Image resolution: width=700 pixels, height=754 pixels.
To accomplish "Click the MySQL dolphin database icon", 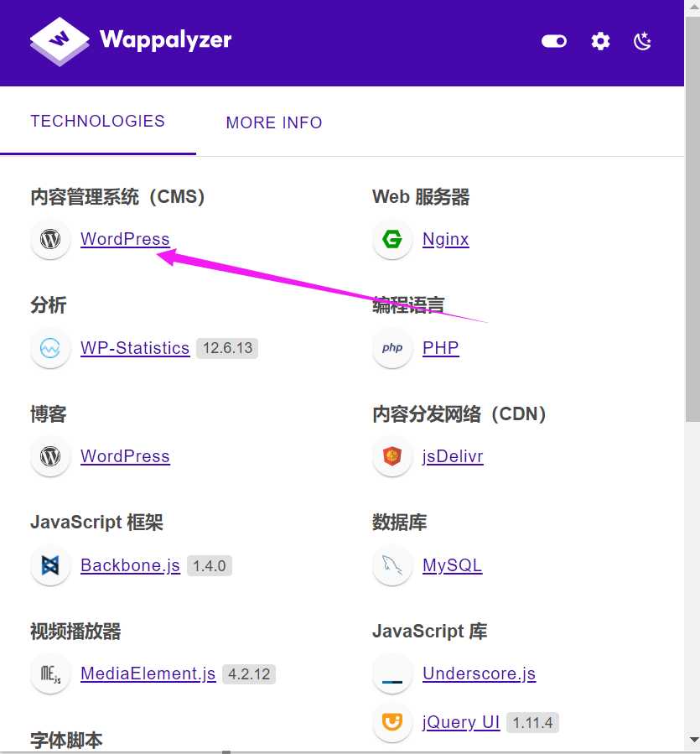I will point(392,565).
